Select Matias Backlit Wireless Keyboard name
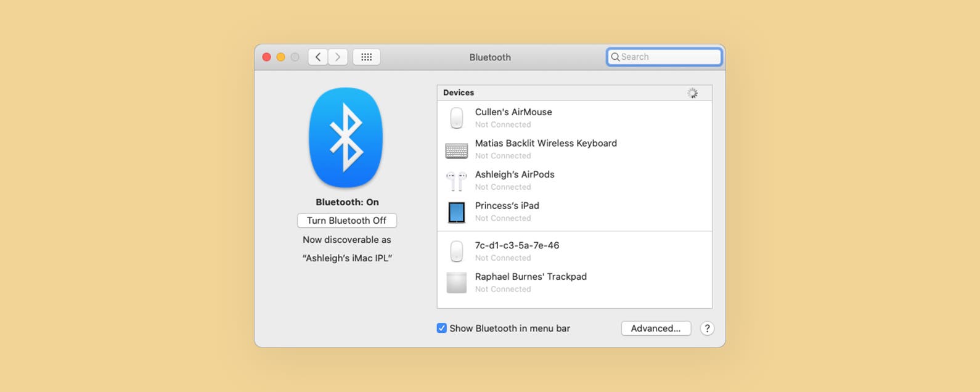 tap(546, 143)
